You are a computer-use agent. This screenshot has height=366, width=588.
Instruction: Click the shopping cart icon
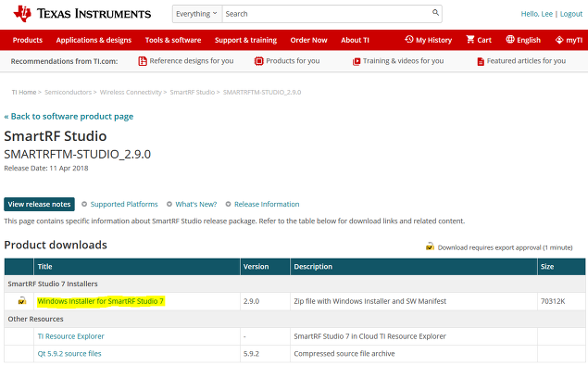click(470, 40)
